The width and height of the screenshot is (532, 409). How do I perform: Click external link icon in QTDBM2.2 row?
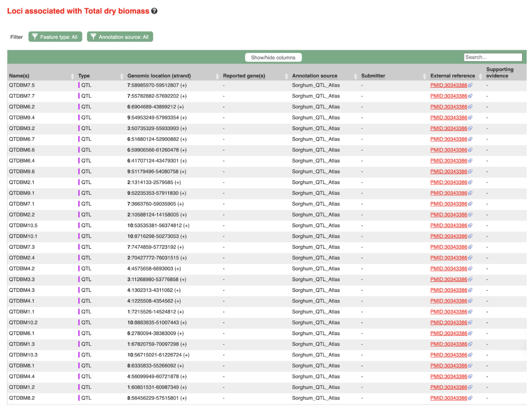pyautogui.click(x=470, y=215)
